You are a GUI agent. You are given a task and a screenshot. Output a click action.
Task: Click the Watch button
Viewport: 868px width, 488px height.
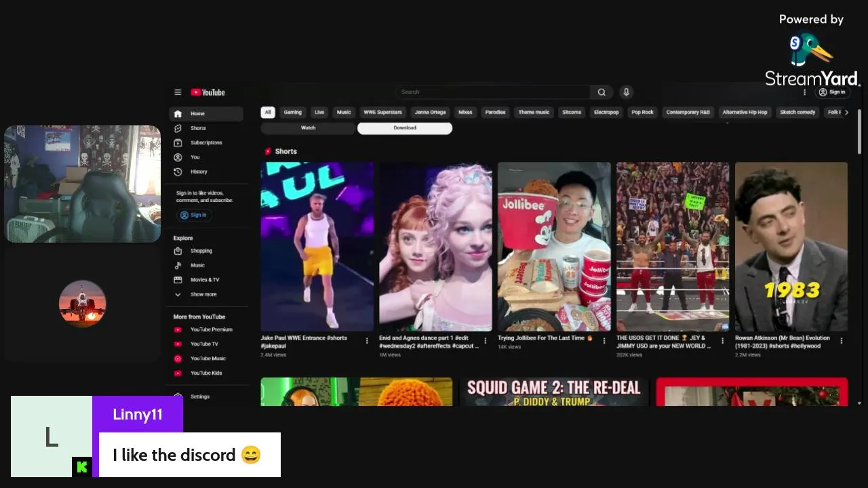[x=308, y=128]
